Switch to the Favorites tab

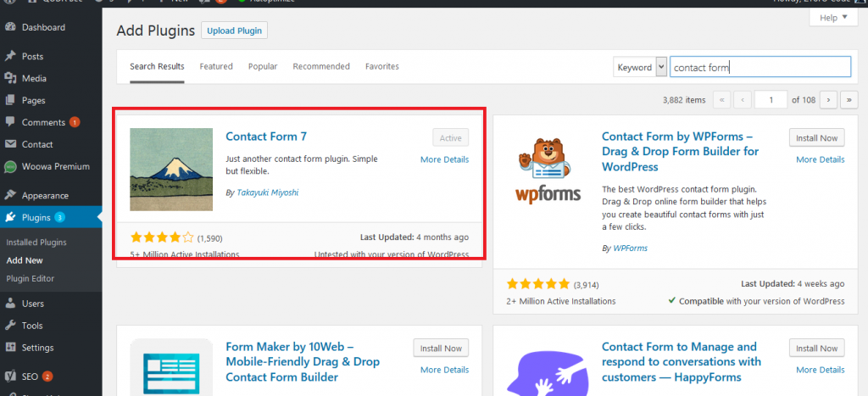tap(382, 66)
